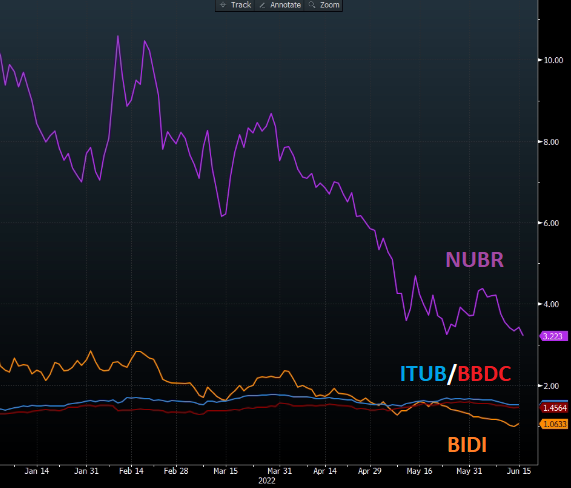
Task: Click the Mar 31 date label
Action: (279, 471)
